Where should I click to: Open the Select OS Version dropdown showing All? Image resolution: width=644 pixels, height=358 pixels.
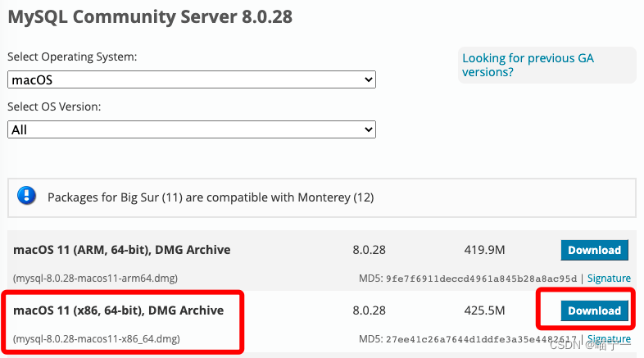192,129
